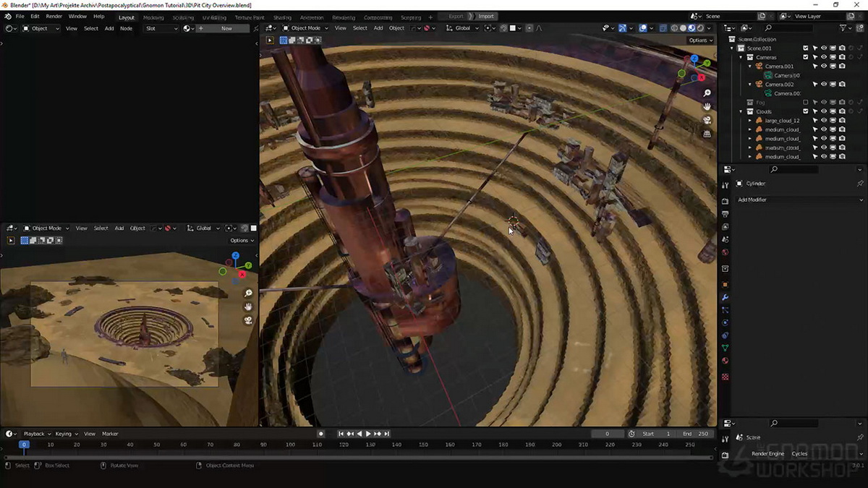Play the animation in timeline

pos(368,434)
